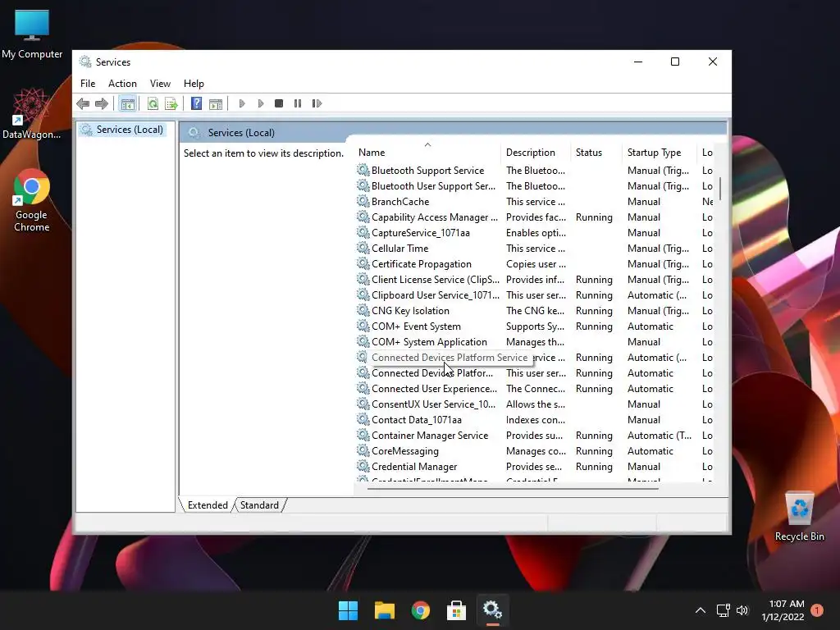840x630 pixels.
Task: Select Certificate Propagation service
Action: click(535, 263)
